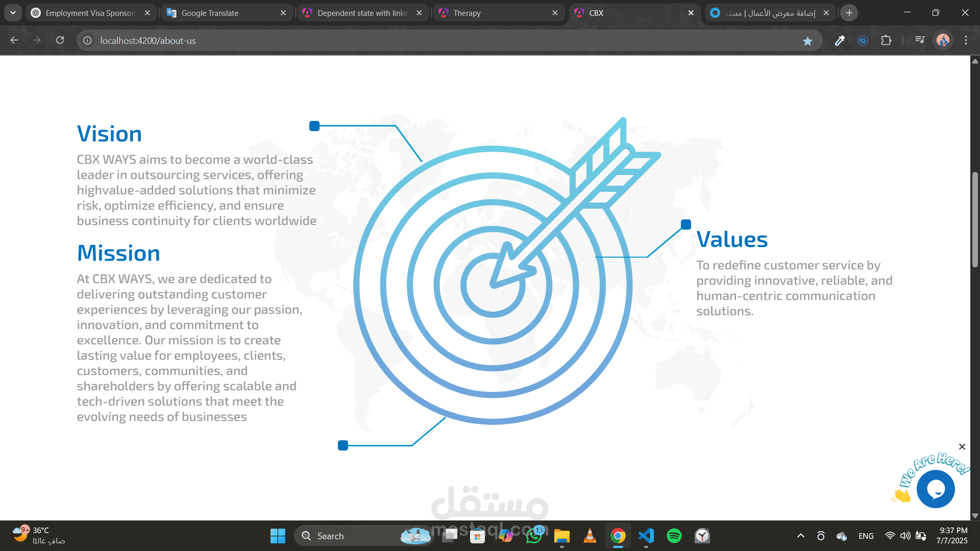Select the CBX tab

pyautogui.click(x=634, y=13)
